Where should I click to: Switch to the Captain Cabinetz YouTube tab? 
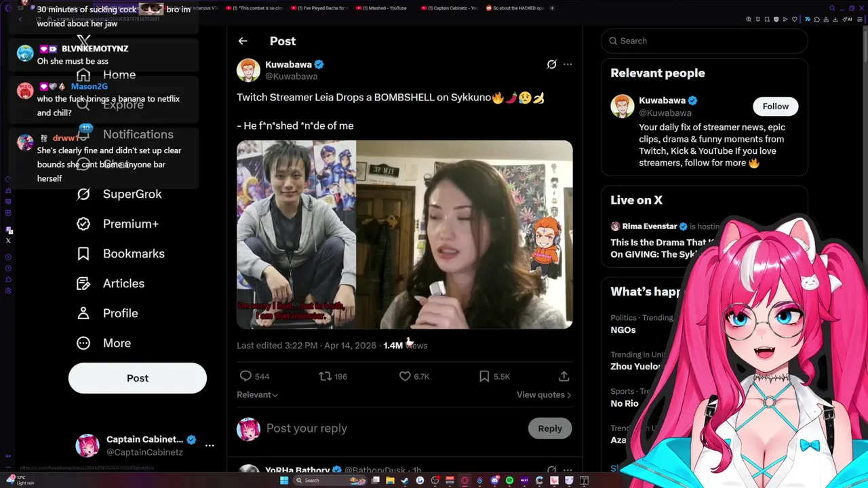pyautogui.click(x=449, y=8)
